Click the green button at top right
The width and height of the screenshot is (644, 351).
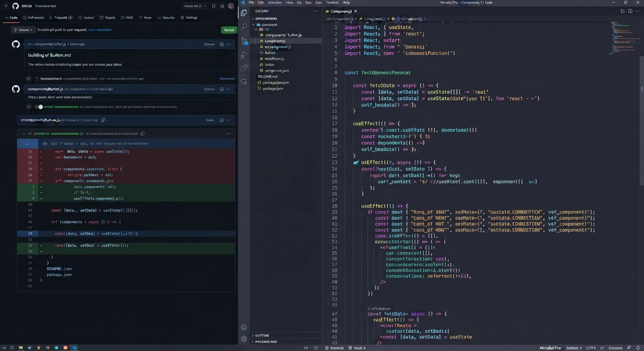[x=229, y=30]
